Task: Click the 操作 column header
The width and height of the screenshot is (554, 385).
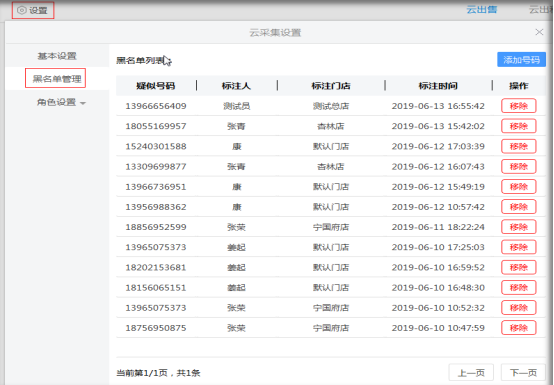Action: point(519,86)
